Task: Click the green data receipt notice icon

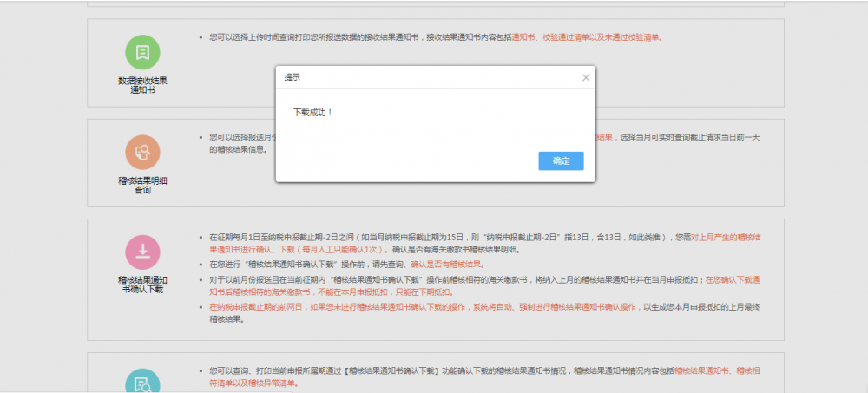Action: point(142,52)
